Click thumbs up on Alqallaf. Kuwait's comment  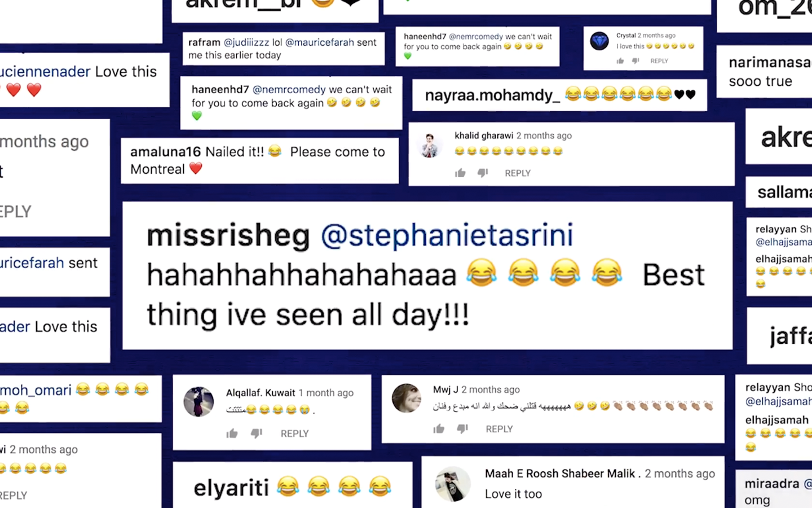[x=232, y=433]
